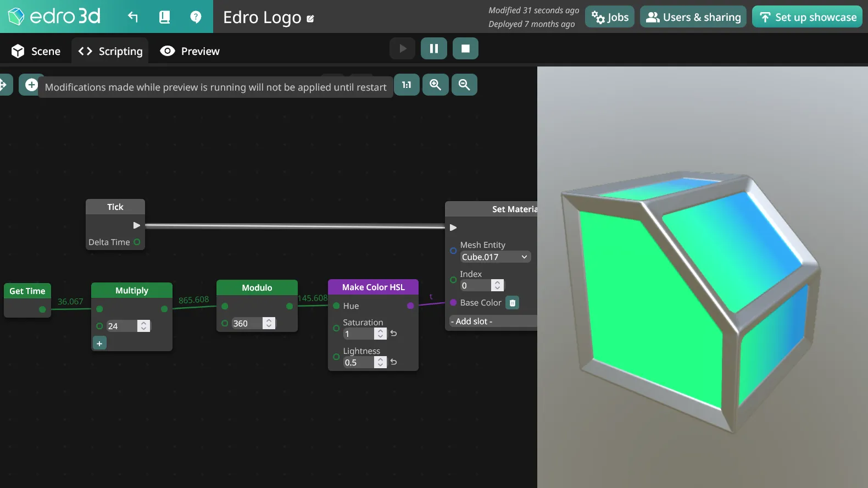This screenshot has height=488, width=868.
Task: Click the back arrow icon in header
Action: 133,17
